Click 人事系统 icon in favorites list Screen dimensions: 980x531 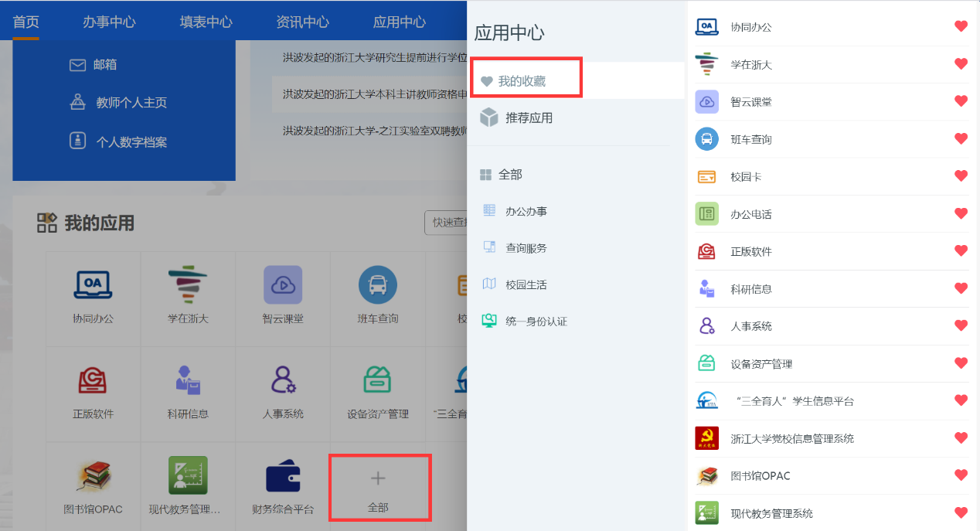707,326
